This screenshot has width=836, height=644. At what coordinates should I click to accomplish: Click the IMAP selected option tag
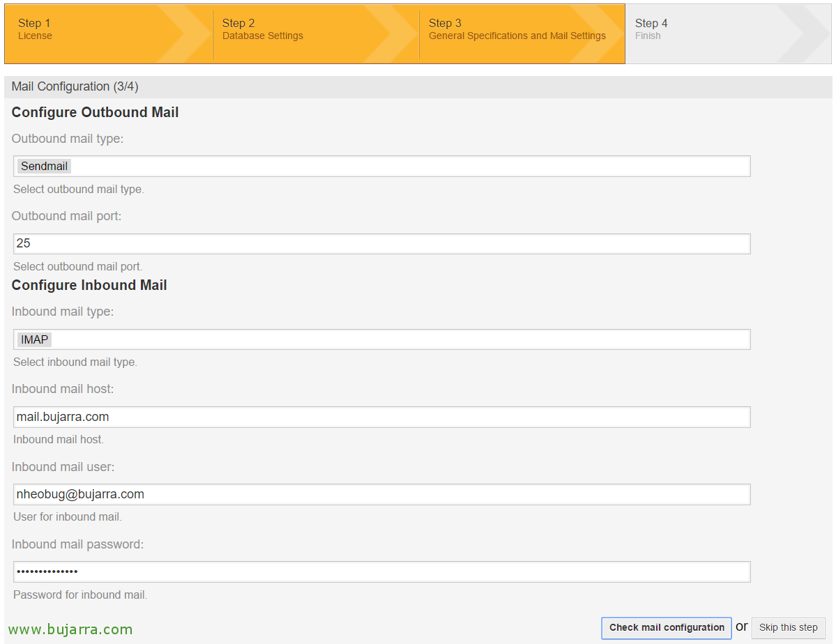35,339
